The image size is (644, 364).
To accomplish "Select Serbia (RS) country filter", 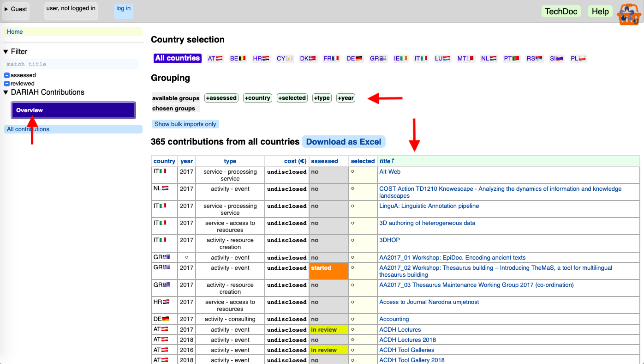I will (535, 58).
